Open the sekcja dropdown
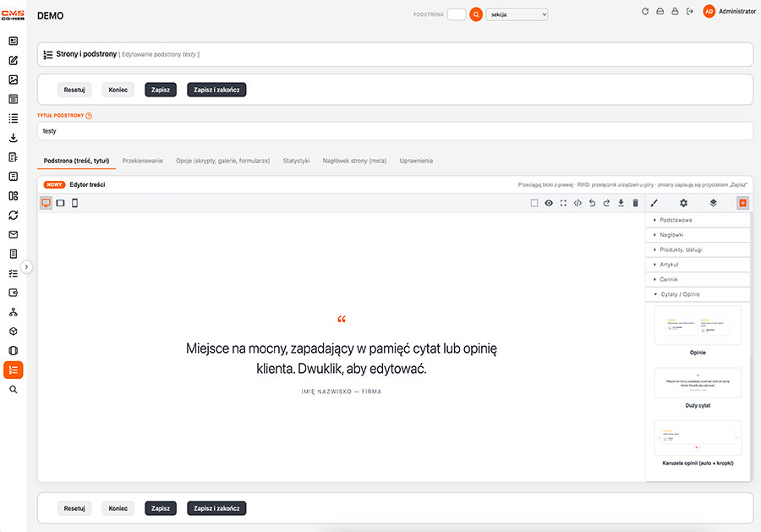The width and height of the screenshot is (761, 532). [517, 14]
